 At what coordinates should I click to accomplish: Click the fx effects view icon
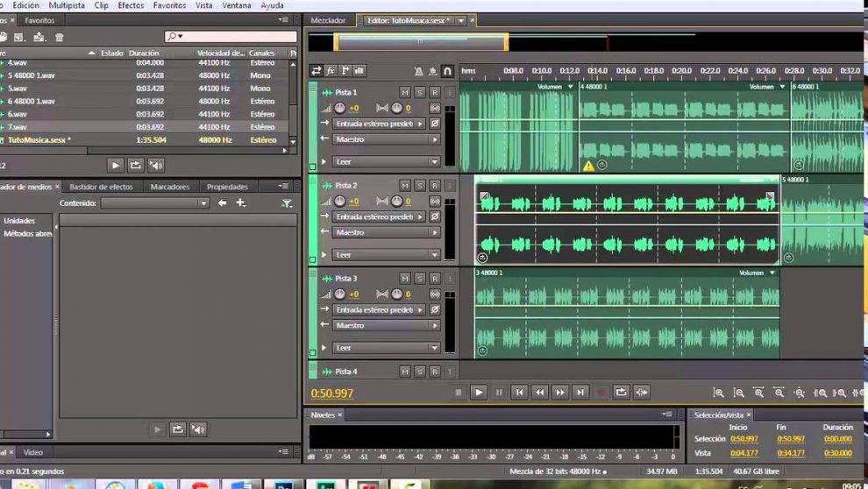click(x=331, y=71)
